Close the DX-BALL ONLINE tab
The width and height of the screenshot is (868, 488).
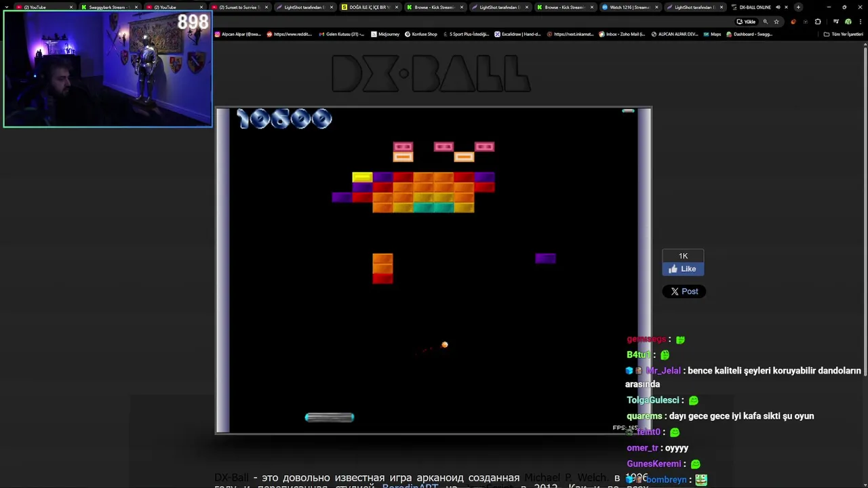coord(787,7)
